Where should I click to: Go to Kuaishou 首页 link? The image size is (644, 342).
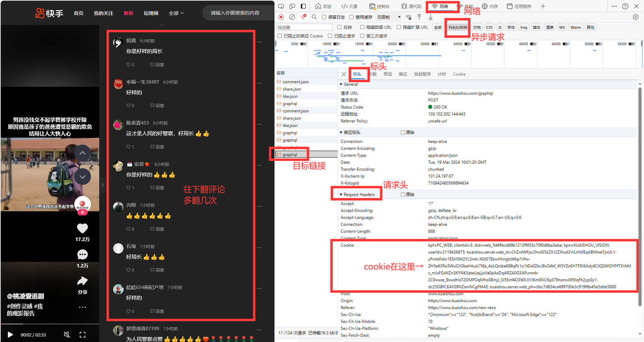coord(79,13)
